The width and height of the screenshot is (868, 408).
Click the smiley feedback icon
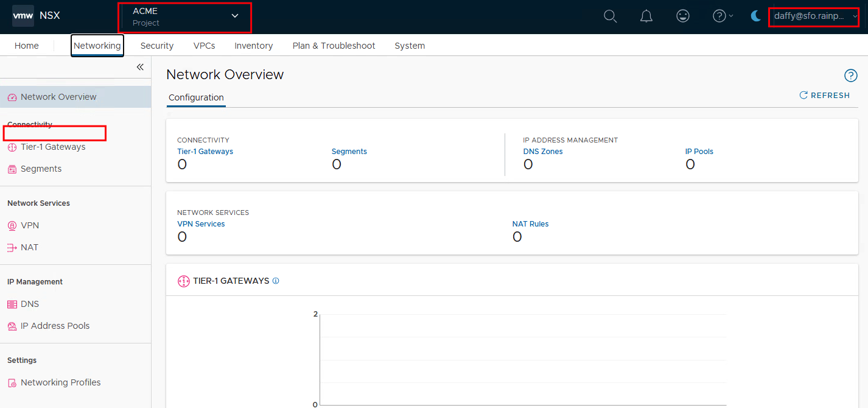point(683,16)
